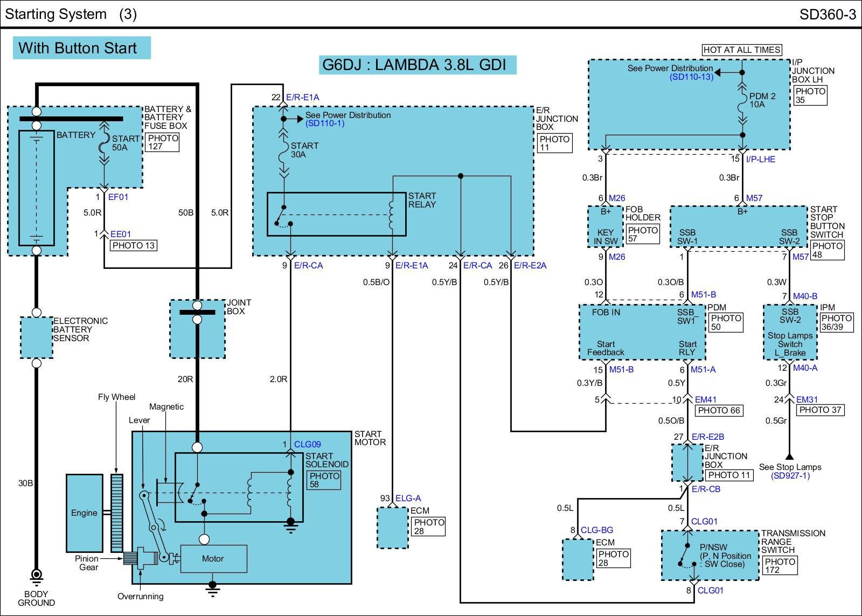This screenshot has height=616, width=862.
Task: View PHOTO 66 beside EM41 connector
Action: (x=719, y=411)
